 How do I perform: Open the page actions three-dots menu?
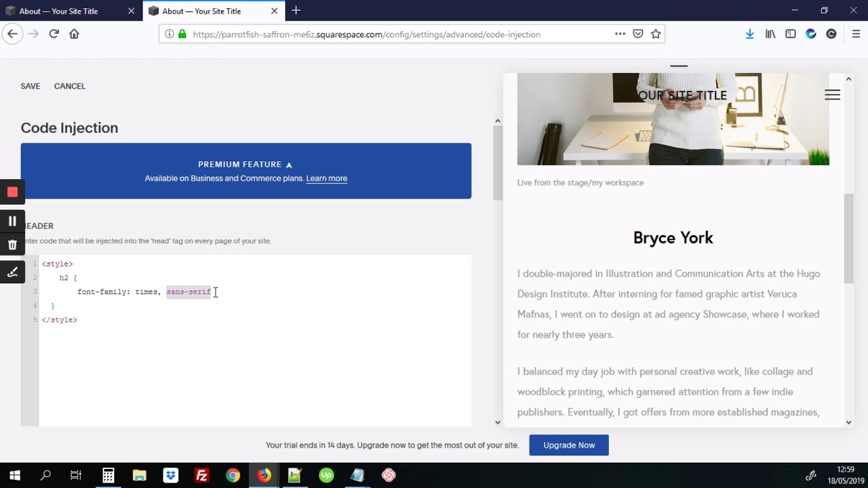pyautogui.click(x=620, y=34)
